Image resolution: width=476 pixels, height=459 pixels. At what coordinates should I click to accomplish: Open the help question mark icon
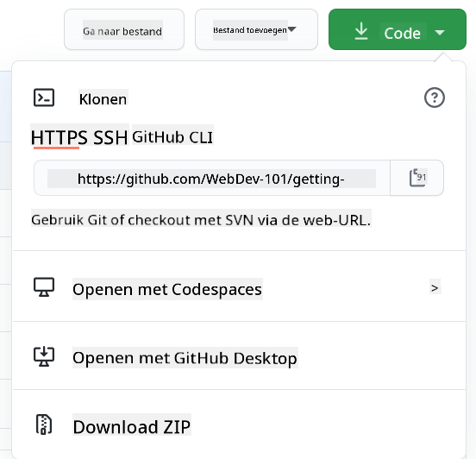point(435,97)
